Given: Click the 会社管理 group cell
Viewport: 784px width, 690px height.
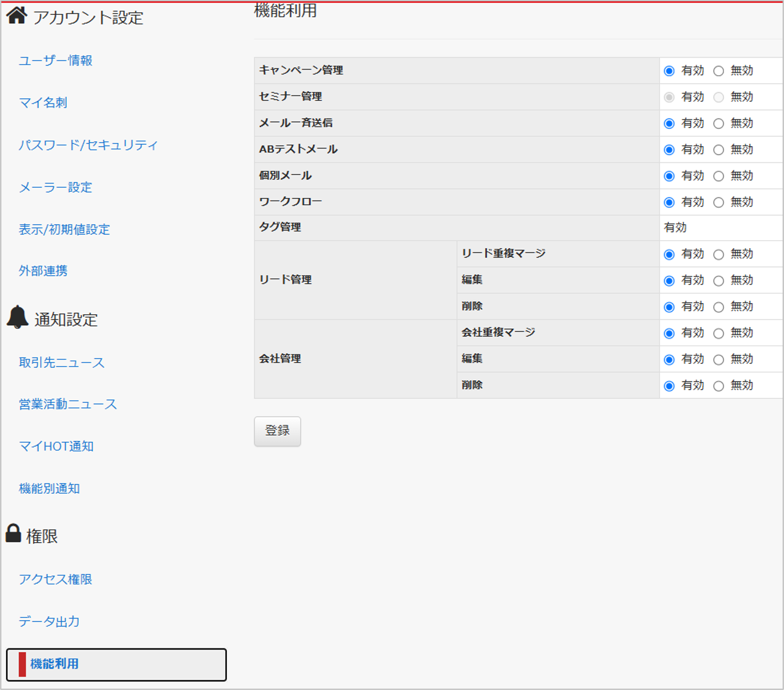Looking at the screenshot, I should pyautogui.click(x=355, y=359).
